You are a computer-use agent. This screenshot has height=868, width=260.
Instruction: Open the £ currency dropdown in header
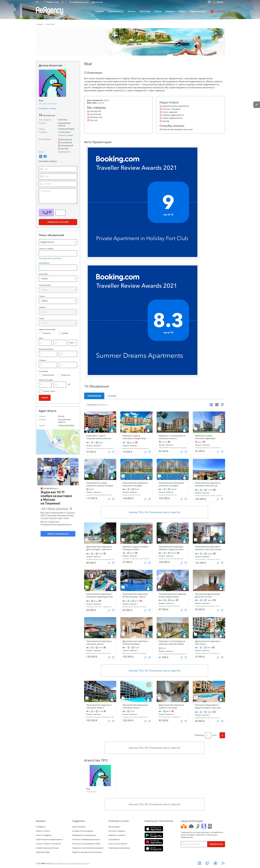click(64, 2)
